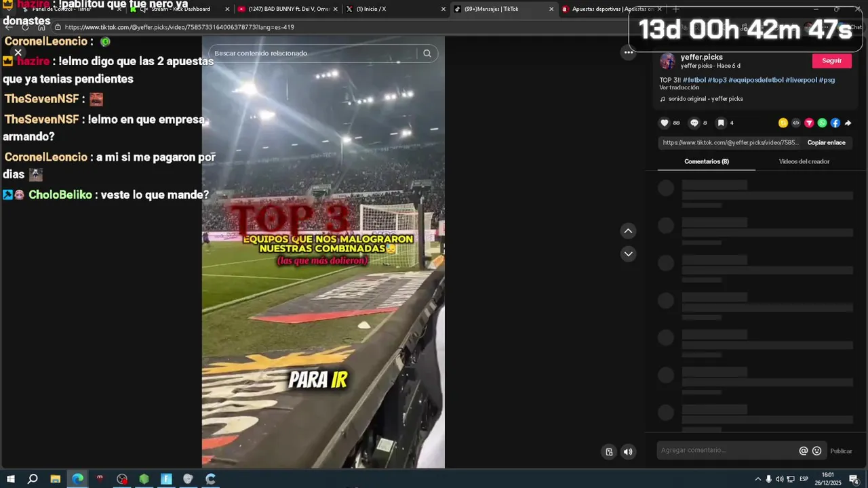
Task: Open the Windows Start menu
Action: tap(10, 479)
